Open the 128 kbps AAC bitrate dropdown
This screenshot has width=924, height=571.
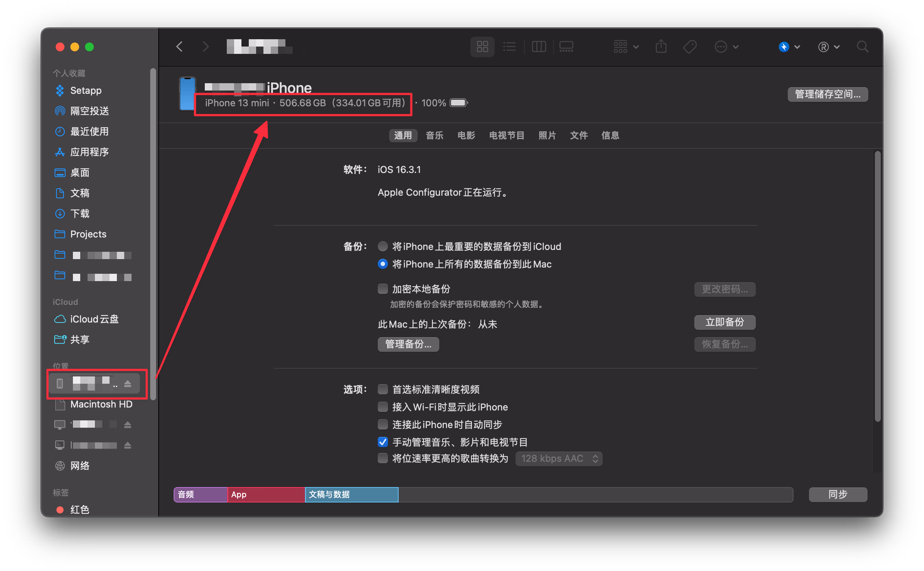pyautogui.click(x=559, y=458)
